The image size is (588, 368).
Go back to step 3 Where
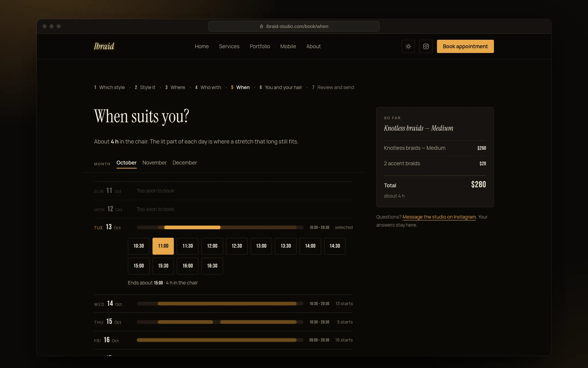pos(175,87)
